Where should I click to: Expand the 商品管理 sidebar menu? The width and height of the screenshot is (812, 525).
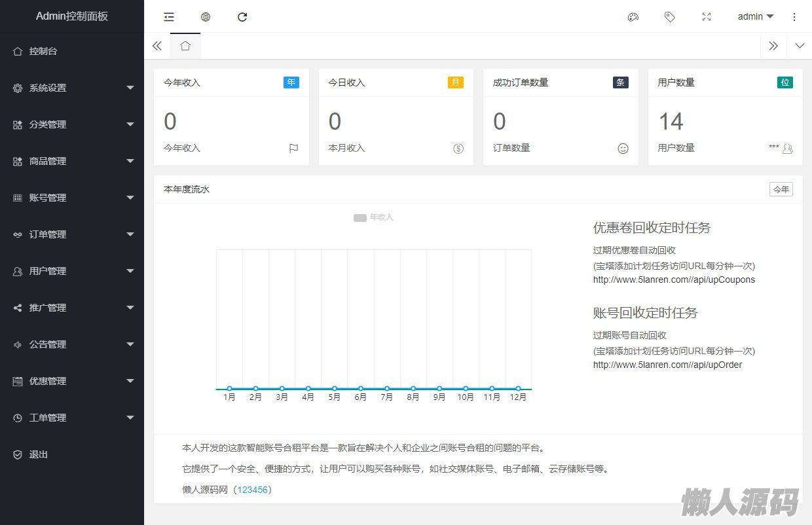click(72, 161)
